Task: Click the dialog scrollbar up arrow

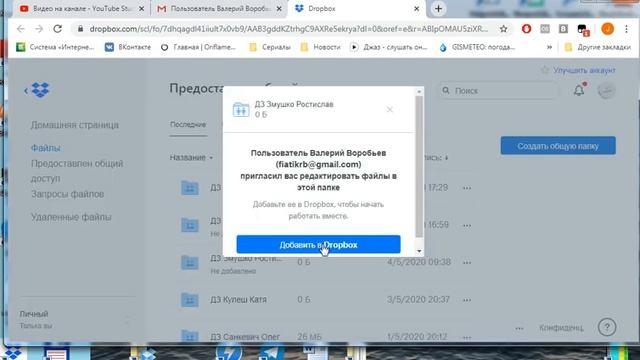Action: [419, 92]
